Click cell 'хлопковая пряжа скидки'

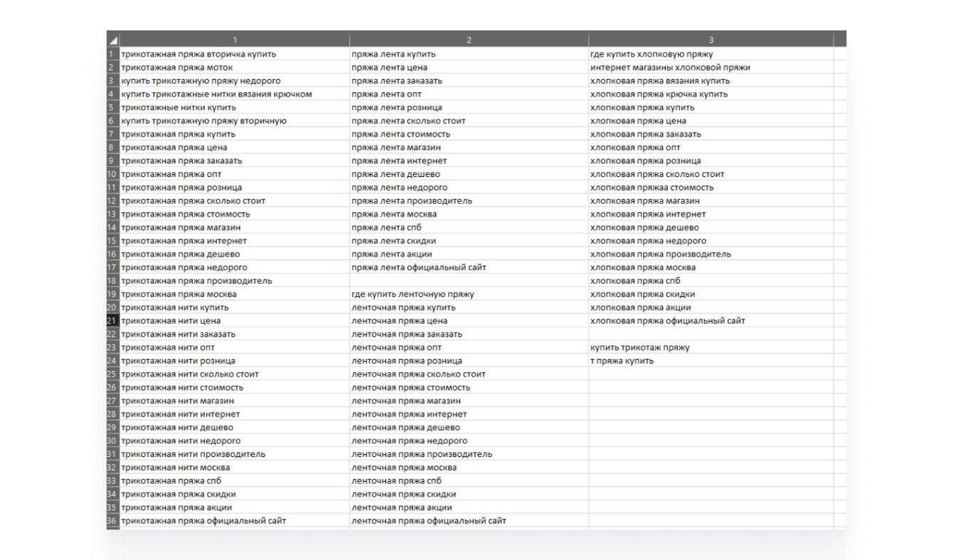click(x=710, y=294)
